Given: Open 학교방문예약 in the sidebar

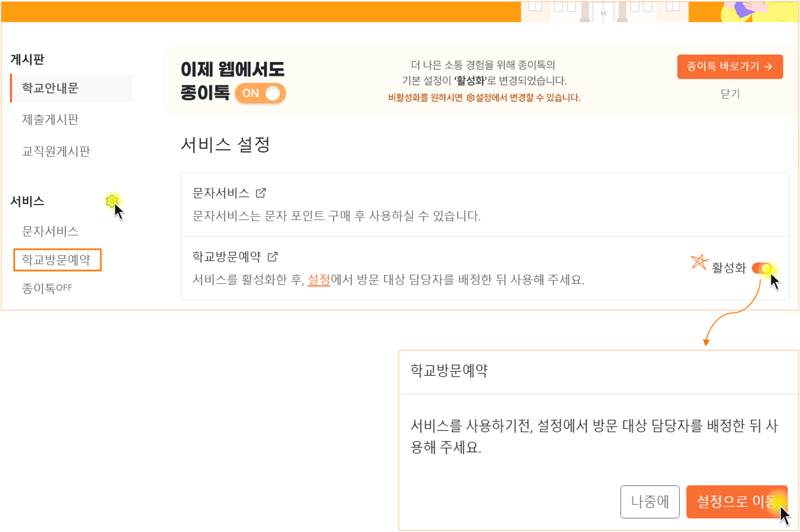Looking at the screenshot, I should coord(57,260).
